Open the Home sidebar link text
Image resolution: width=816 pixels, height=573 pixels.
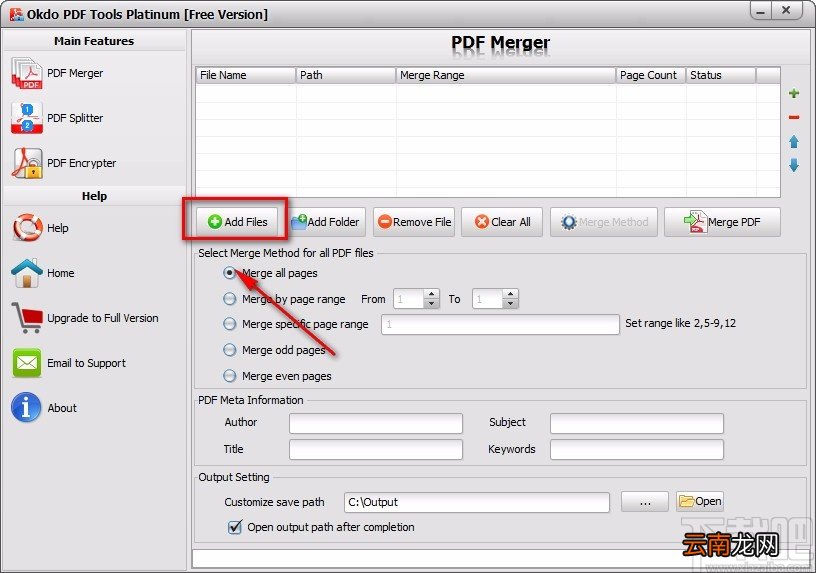click(x=60, y=273)
